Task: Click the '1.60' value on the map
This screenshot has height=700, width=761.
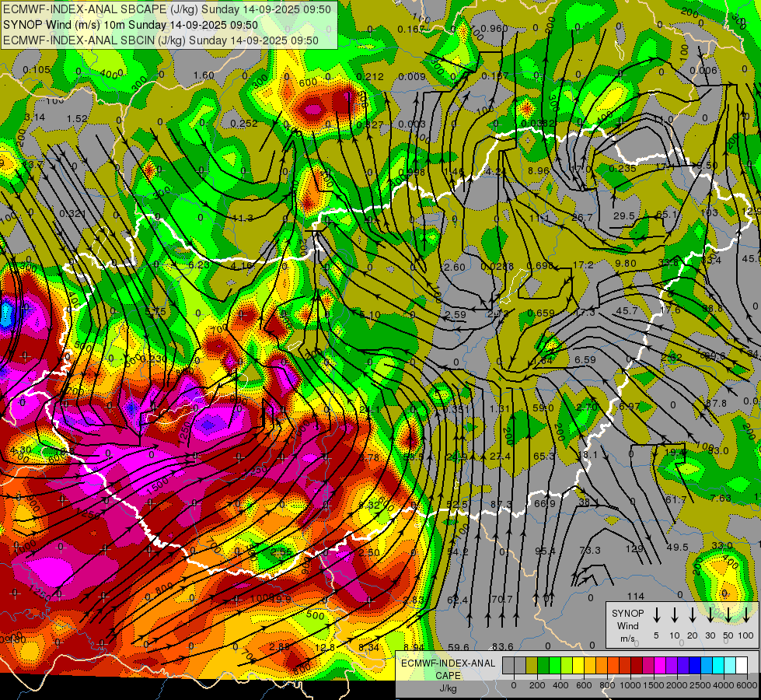Action: tap(204, 75)
